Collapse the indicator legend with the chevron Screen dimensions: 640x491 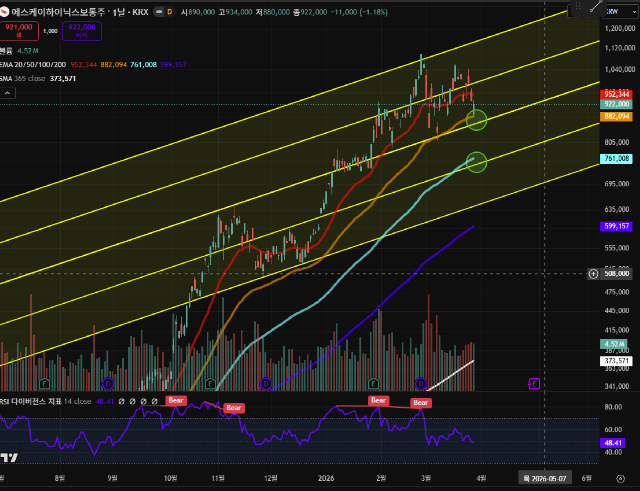click(x=7, y=93)
